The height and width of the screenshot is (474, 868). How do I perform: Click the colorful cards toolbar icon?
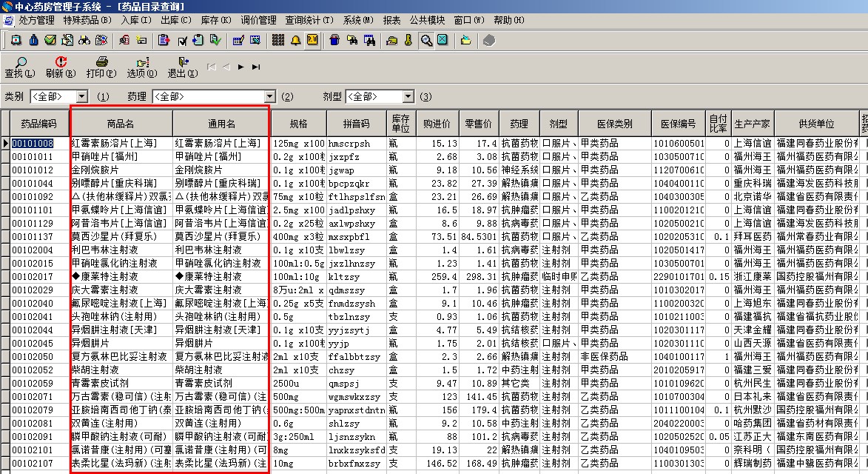tap(101, 41)
